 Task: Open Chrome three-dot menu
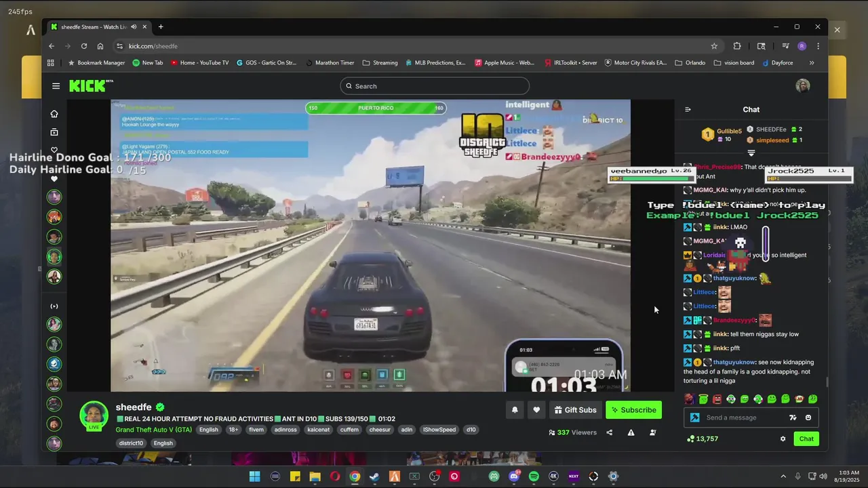coord(818,46)
